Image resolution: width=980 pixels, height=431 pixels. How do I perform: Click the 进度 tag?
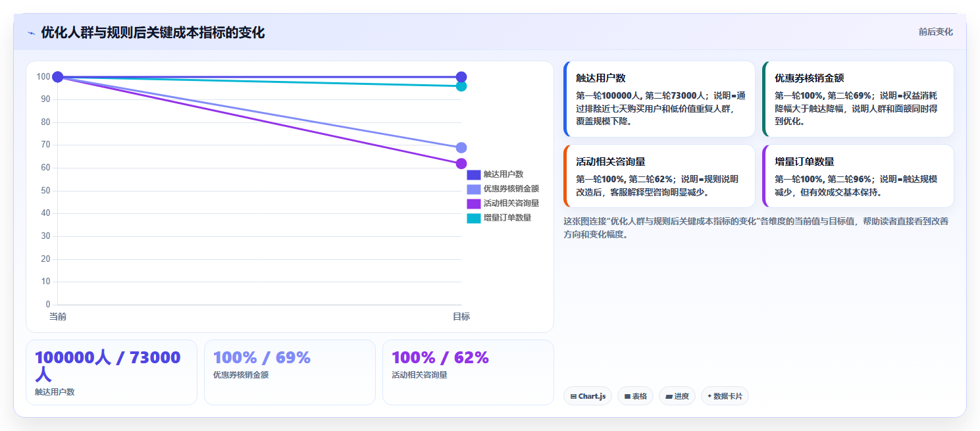(677, 396)
